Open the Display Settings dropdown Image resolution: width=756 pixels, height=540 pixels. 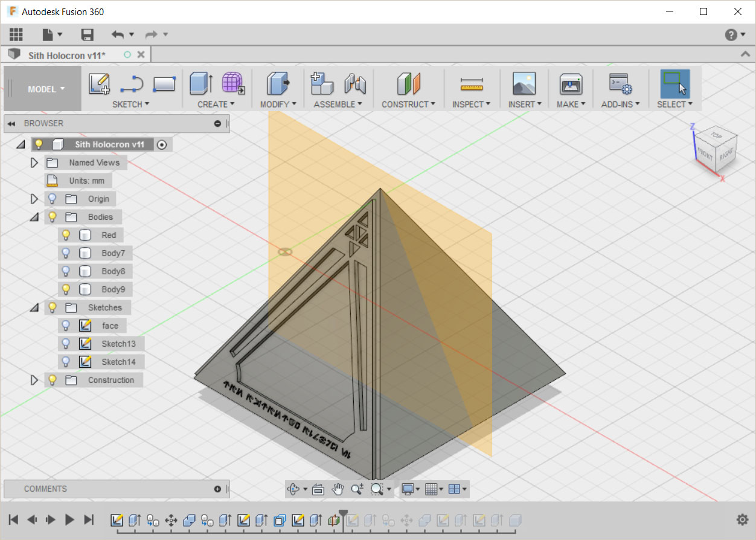click(x=411, y=489)
